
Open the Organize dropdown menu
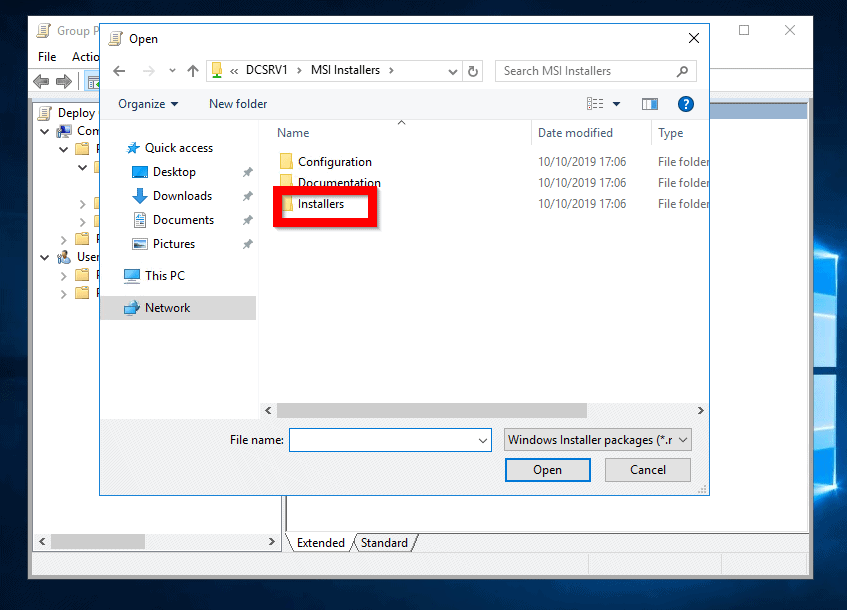click(x=147, y=103)
